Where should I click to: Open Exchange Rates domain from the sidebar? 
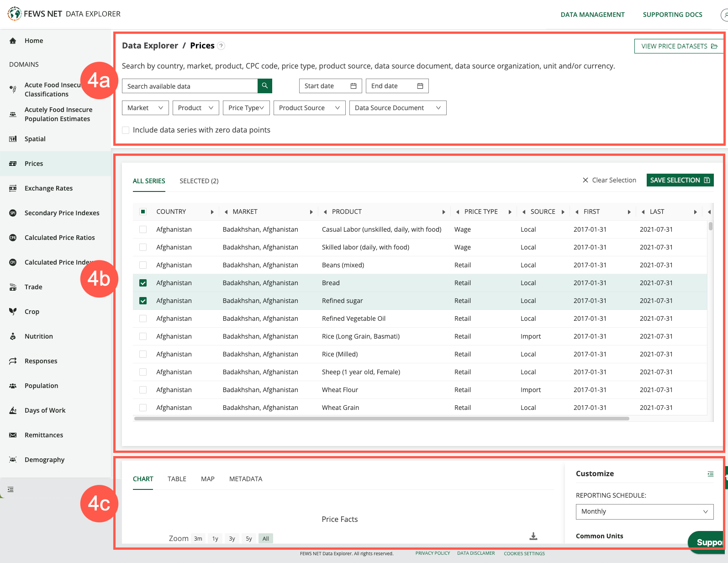[48, 188]
